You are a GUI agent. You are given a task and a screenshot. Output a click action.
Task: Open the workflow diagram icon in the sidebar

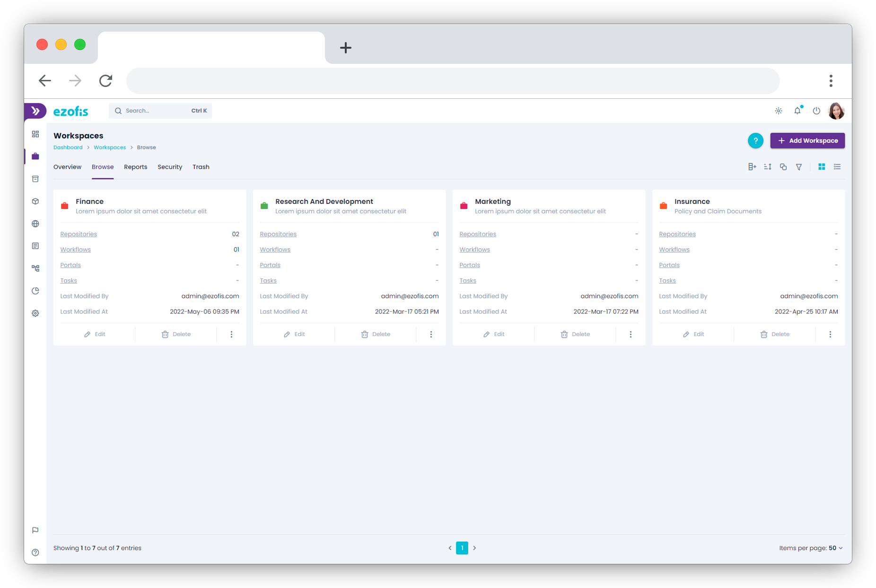point(35,268)
